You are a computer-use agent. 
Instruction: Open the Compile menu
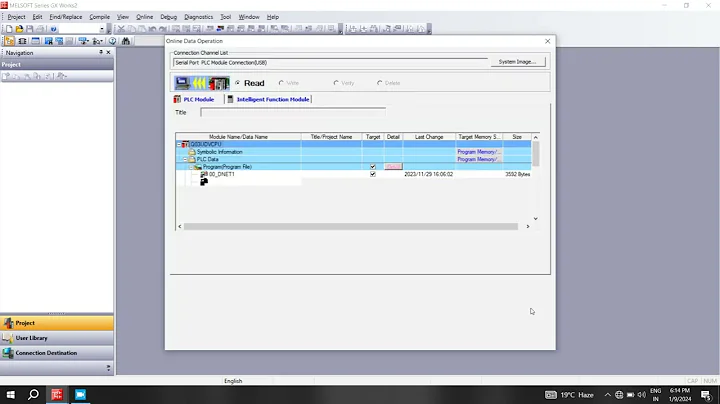pyautogui.click(x=99, y=17)
